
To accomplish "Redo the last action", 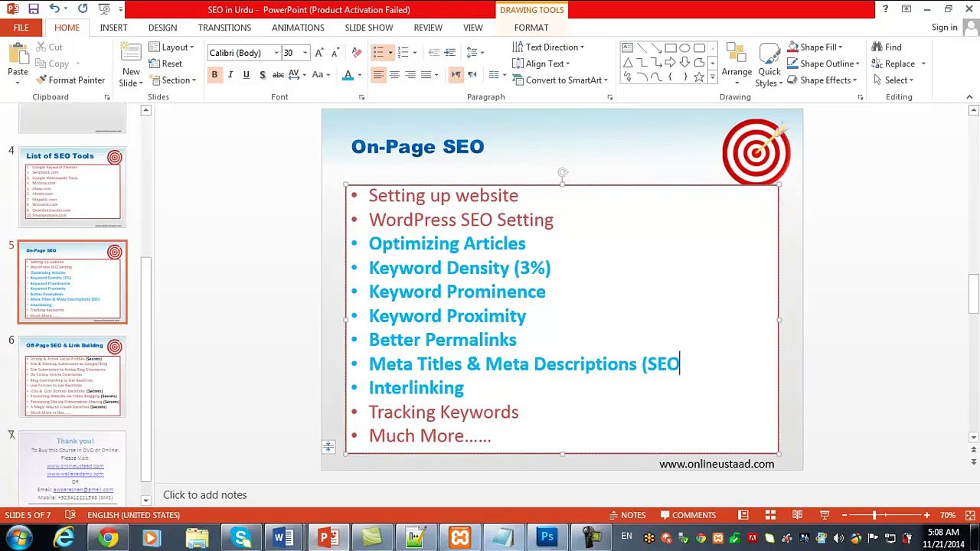I will pyautogui.click(x=83, y=9).
